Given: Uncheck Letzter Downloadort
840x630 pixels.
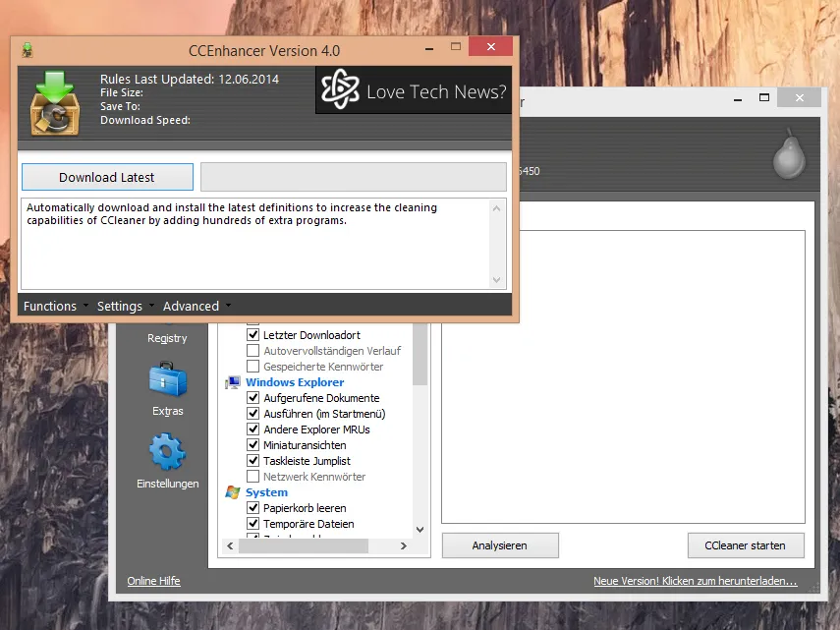Looking at the screenshot, I should tap(252, 335).
